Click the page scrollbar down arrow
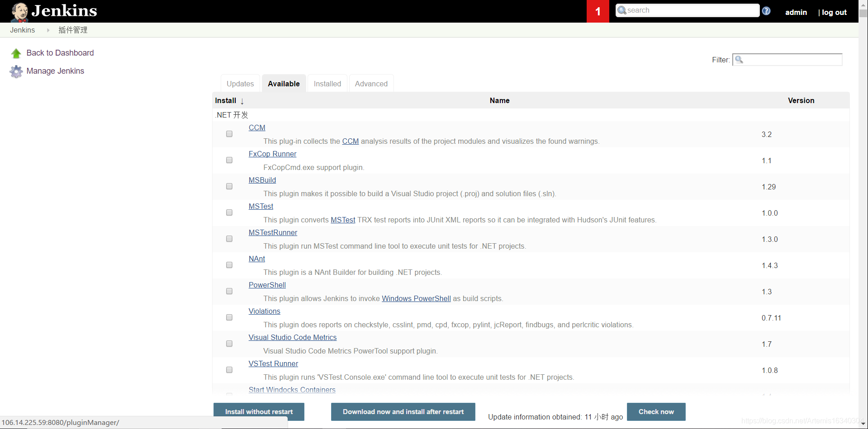 coord(863,424)
